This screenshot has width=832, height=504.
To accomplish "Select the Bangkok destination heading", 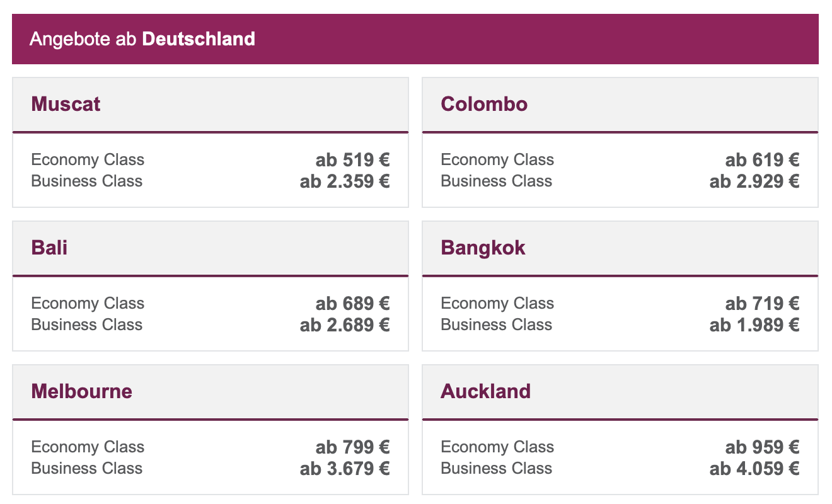I will coord(483,248).
